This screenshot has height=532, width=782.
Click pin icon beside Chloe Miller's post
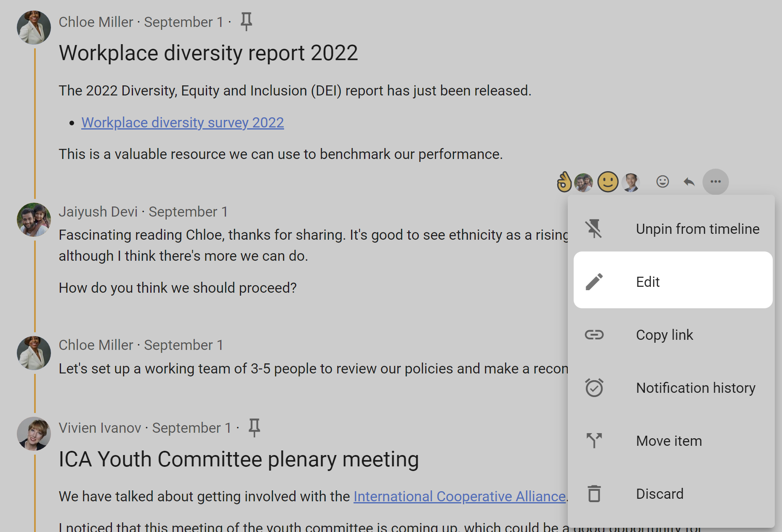coord(246,21)
